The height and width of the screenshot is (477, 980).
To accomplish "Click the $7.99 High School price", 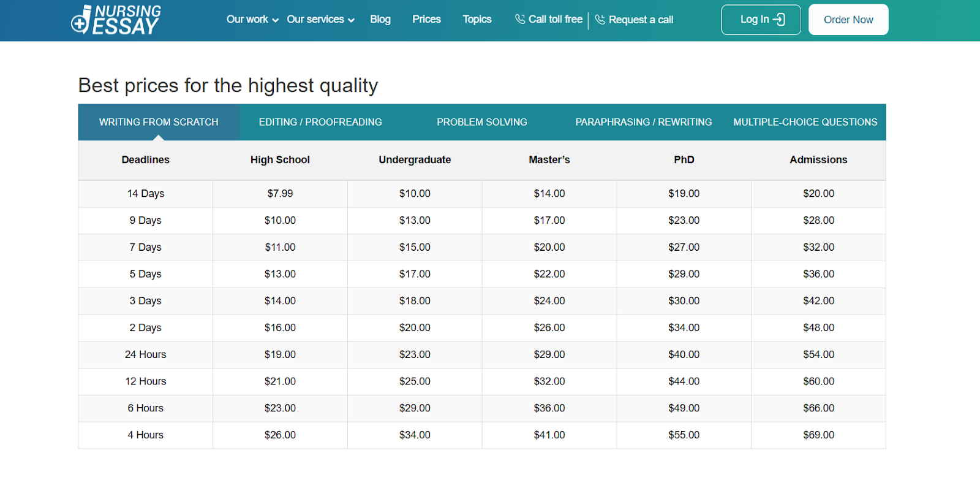I will point(280,193).
